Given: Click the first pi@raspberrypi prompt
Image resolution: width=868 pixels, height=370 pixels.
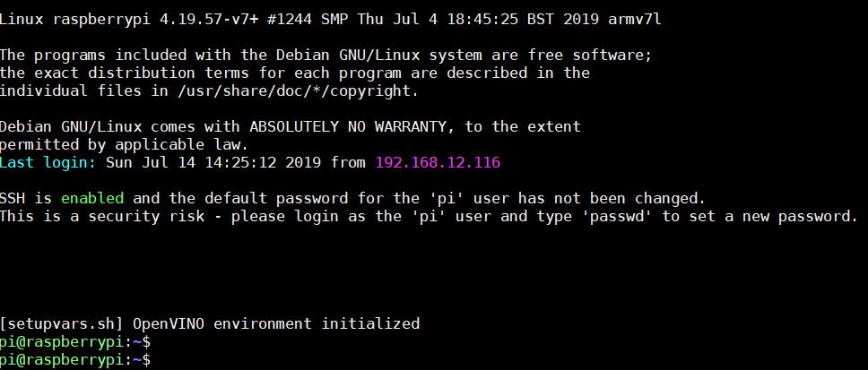Looking at the screenshot, I should pos(75,342).
